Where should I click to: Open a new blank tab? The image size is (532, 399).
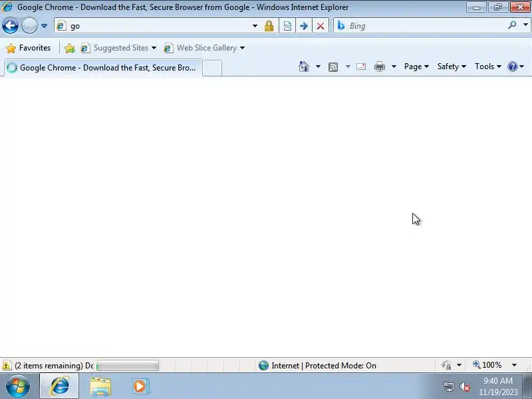click(x=212, y=68)
